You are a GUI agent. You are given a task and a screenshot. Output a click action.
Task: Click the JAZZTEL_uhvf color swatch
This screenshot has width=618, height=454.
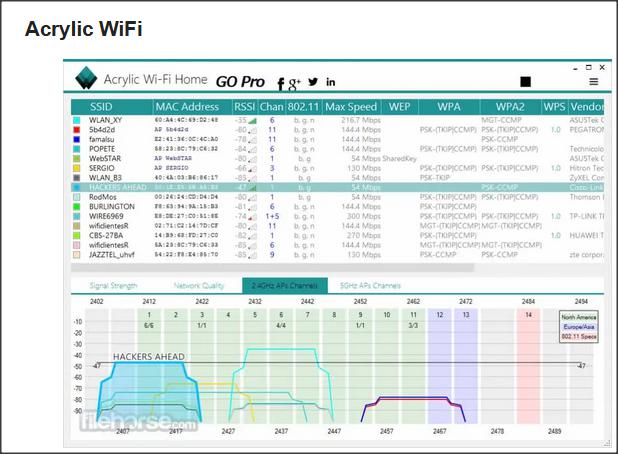pyautogui.click(x=76, y=255)
